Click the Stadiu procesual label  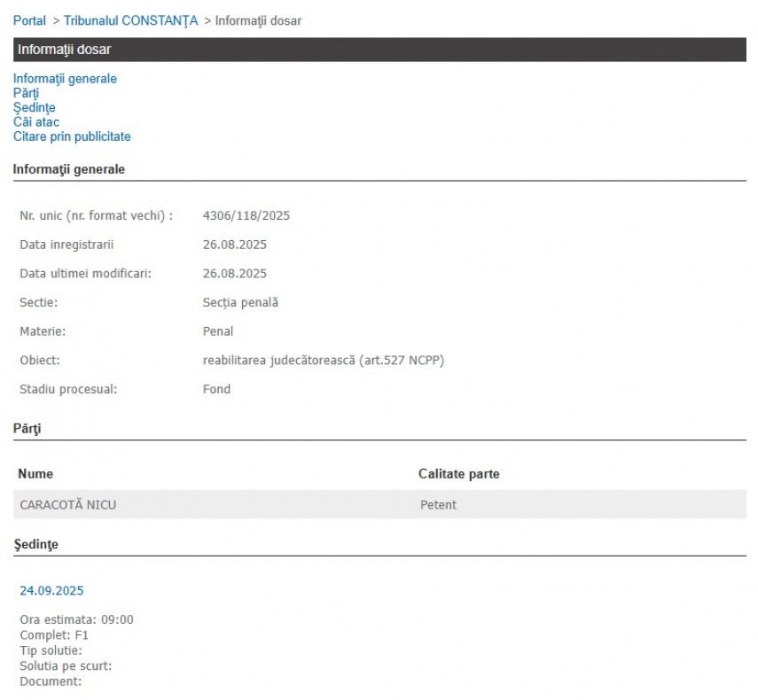[x=68, y=389]
